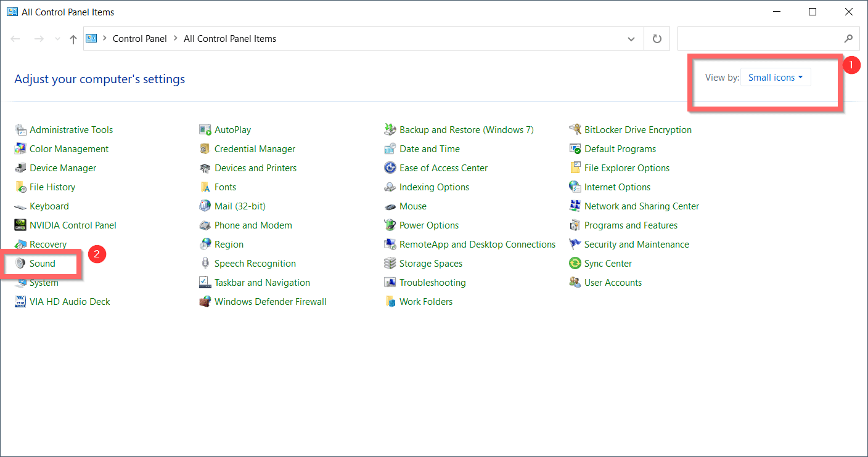Click the Ease of Access Center icon
868x457 pixels.
[390, 168]
